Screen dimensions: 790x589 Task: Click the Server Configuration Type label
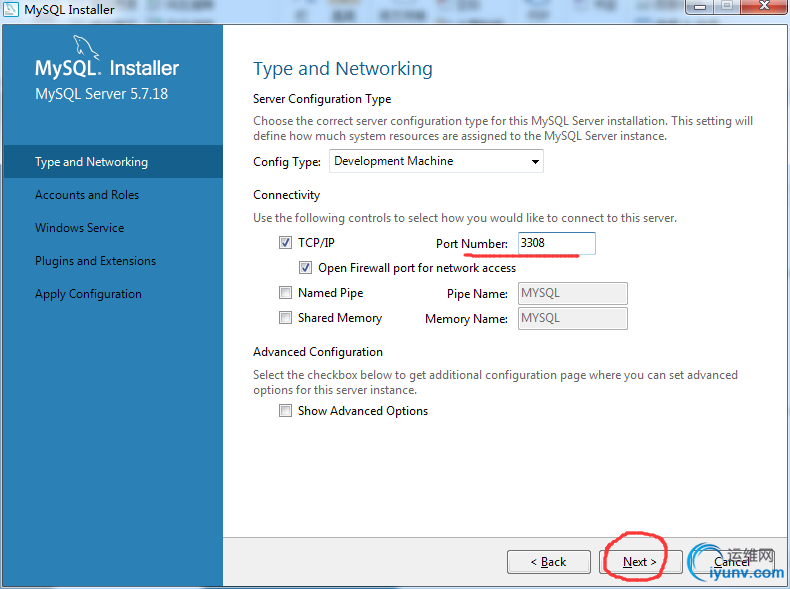point(322,99)
